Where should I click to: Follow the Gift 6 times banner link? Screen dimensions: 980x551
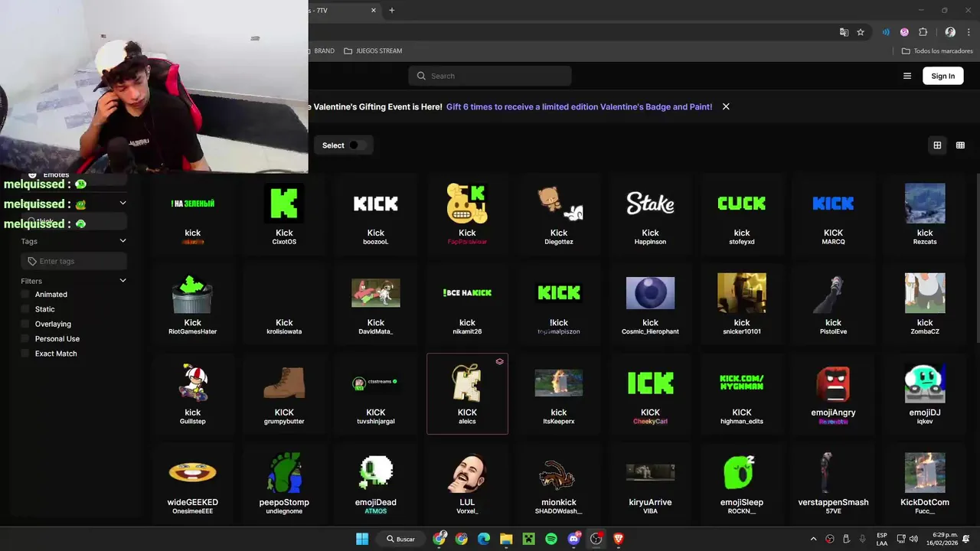(579, 107)
